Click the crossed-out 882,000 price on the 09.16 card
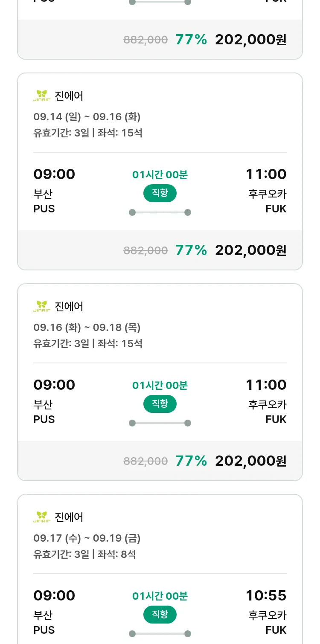Viewport: 320px width, 644px height. coord(145,461)
